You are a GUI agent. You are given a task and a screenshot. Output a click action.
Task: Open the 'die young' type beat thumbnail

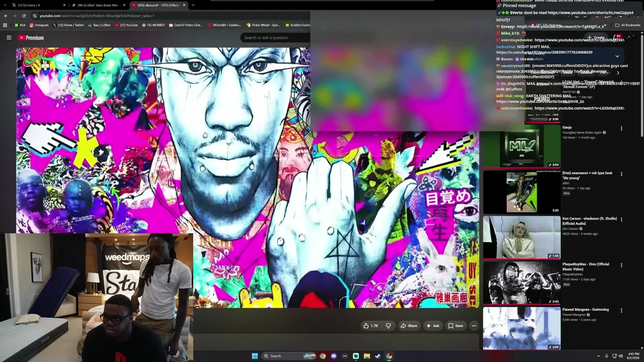[x=522, y=192]
